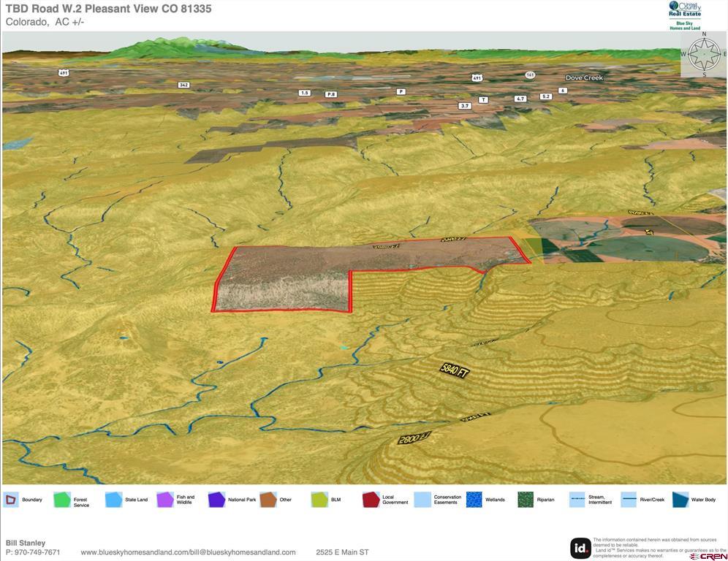Click the compass rose icon
Viewport: 728px width, 561px height.
pos(704,54)
